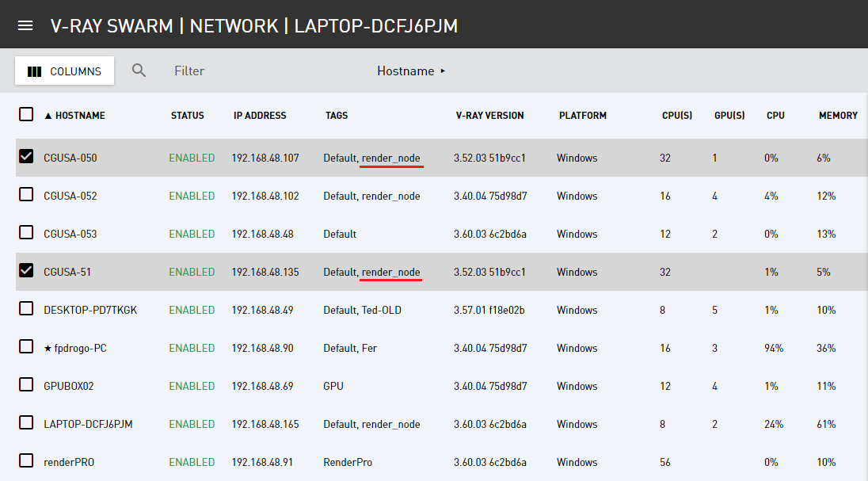
Task: Toggle the select-all checkbox in header
Action: [x=26, y=114]
